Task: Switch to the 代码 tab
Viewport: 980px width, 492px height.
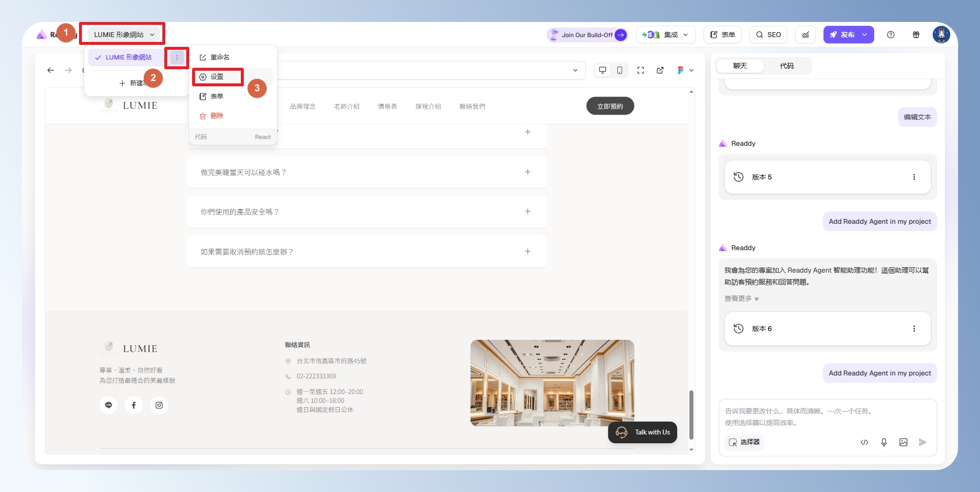Action: tap(786, 66)
